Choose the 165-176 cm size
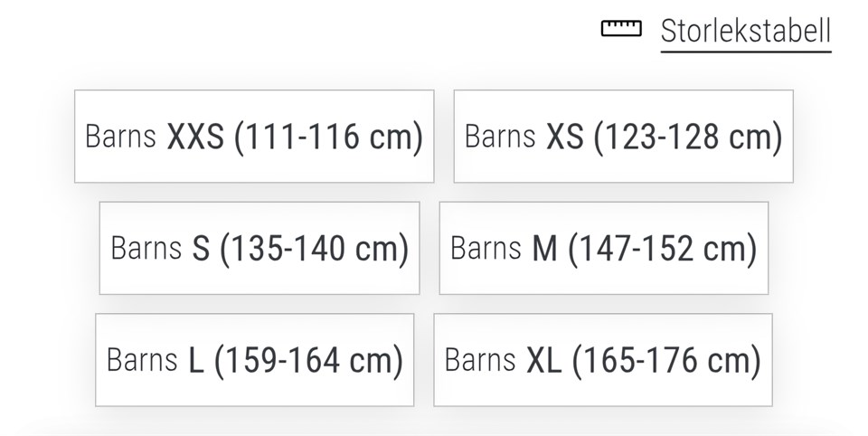The image size is (868, 436). 602,360
